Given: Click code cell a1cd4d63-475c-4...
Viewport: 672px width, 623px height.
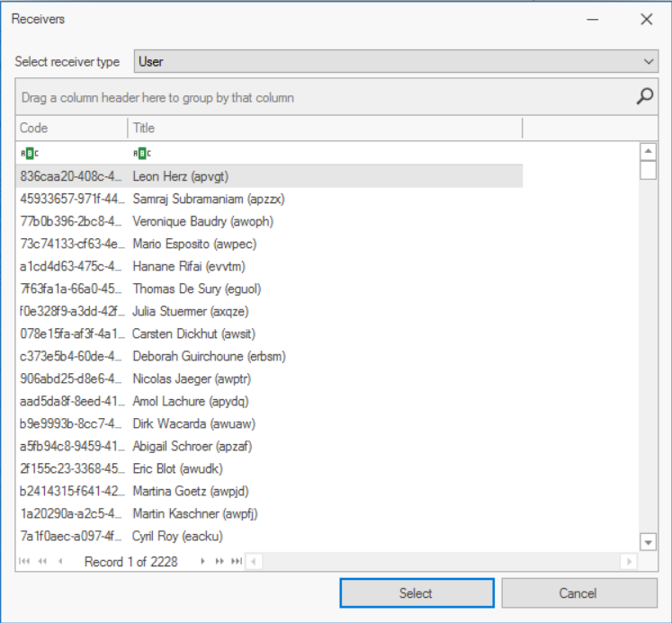Looking at the screenshot, I should click(x=72, y=266).
